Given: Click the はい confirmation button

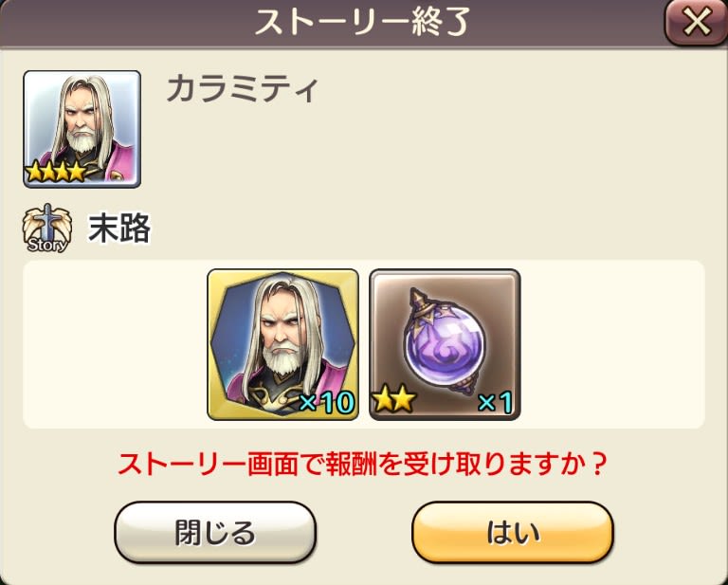Looking at the screenshot, I should pos(513,532).
